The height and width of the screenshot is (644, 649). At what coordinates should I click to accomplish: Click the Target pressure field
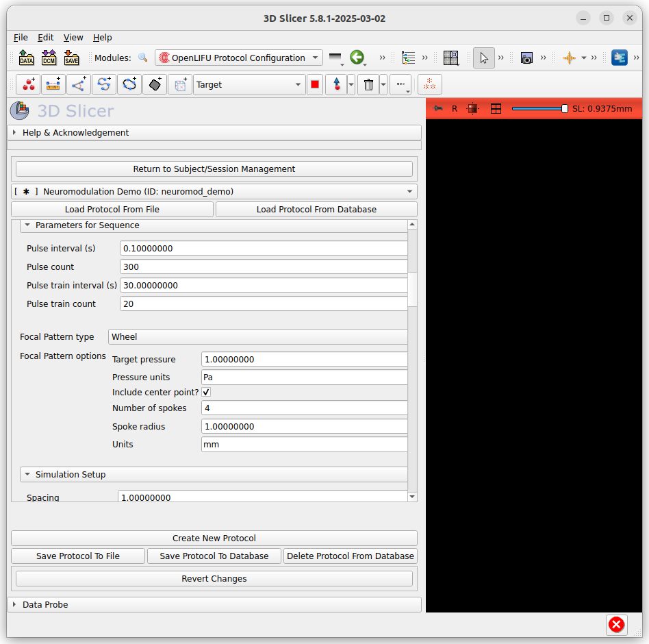(x=304, y=360)
